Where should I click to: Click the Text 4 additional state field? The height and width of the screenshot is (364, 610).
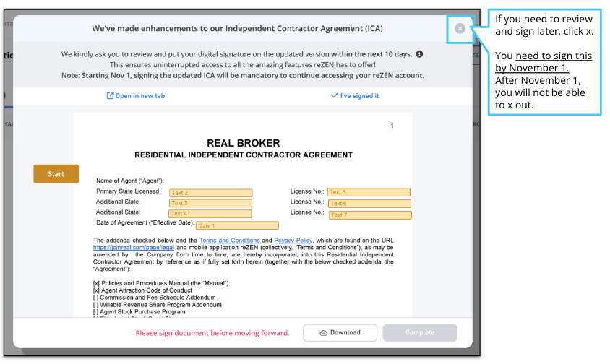[210, 214]
